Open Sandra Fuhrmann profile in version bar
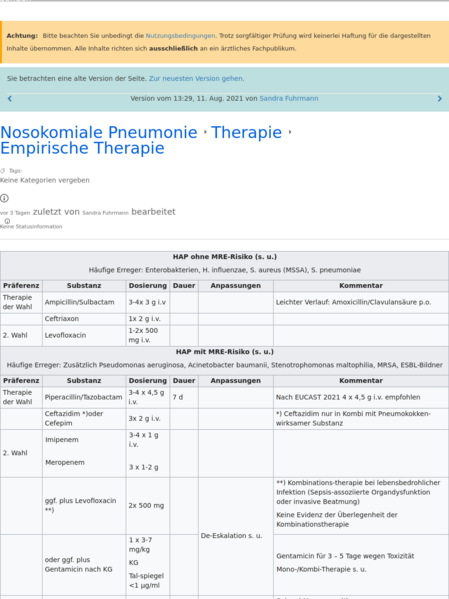 pos(289,99)
